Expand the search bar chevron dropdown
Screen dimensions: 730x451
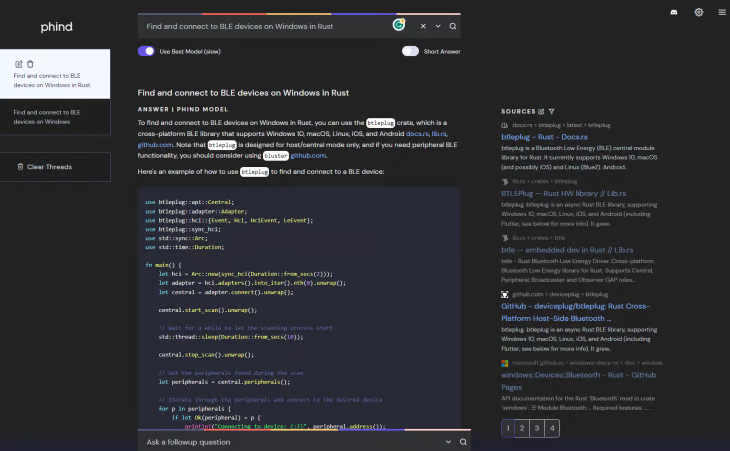coord(438,27)
